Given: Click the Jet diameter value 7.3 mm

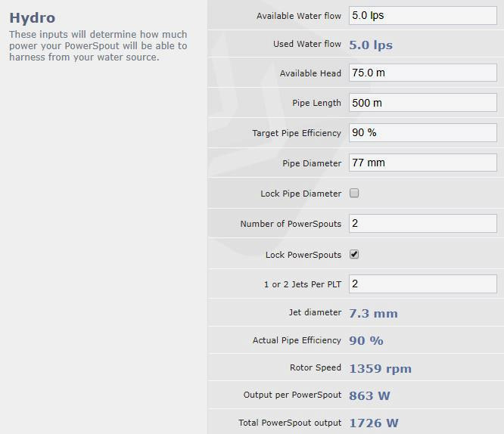Looking at the screenshot, I should [373, 313].
